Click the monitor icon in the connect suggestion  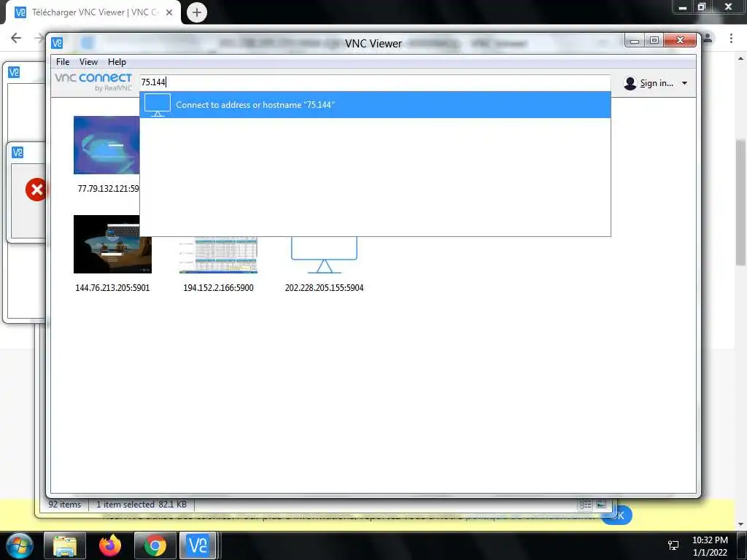pos(158,105)
